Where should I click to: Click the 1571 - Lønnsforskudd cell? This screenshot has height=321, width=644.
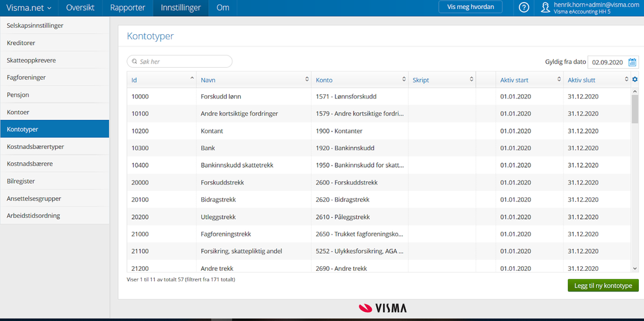click(360, 97)
